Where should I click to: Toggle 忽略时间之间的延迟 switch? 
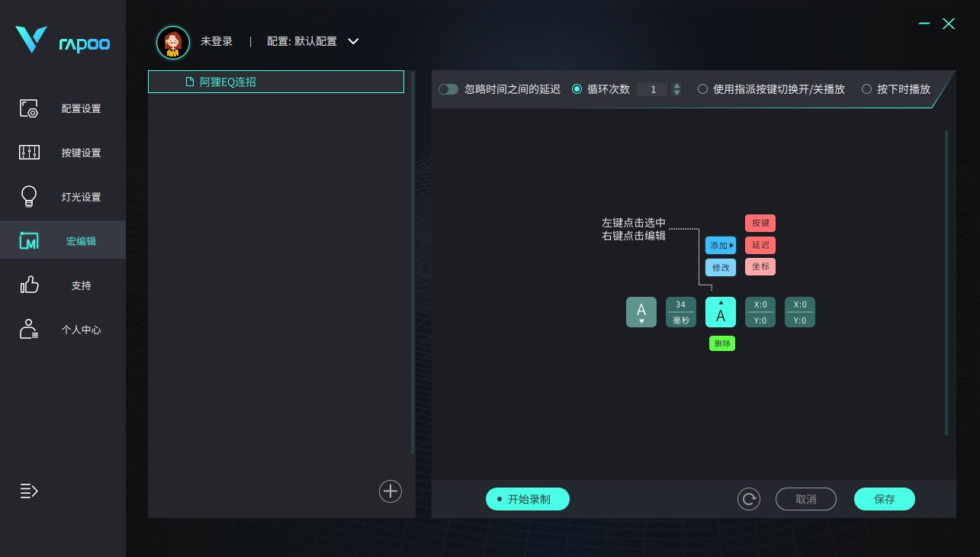[448, 89]
